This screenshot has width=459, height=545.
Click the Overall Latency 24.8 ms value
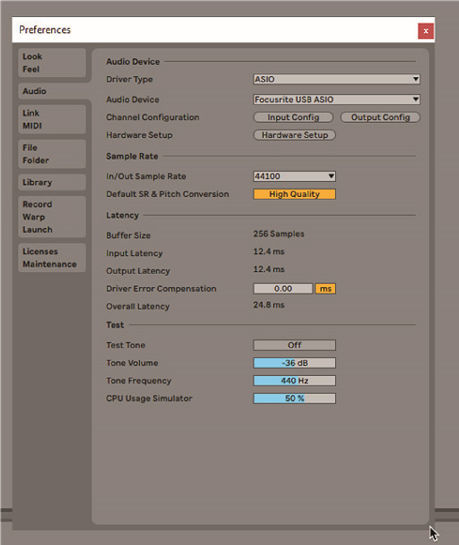pyautogui.click(x=269, y=305)
